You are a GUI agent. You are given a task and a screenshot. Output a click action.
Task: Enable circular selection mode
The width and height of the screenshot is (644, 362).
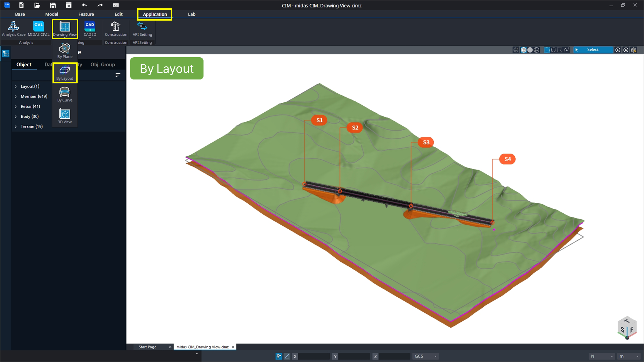pos(554,50)
